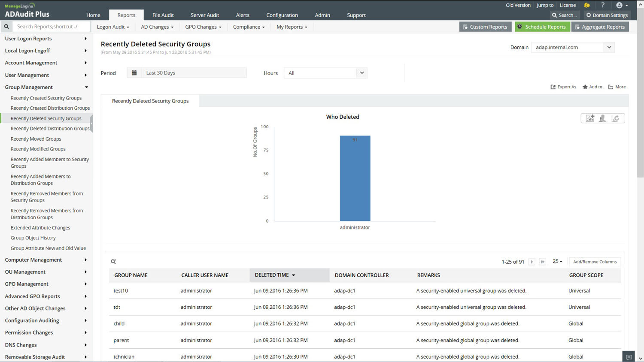The width and height of the screenshot is (644, 362).
Task: Click the table search magnifier icon
Action: 113,262
